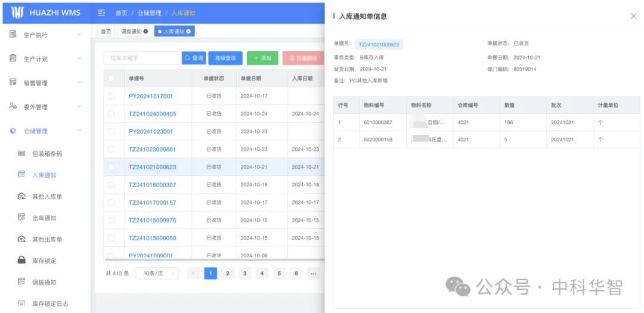
Task: Click the HUAZHI WMS logo
Action: tap(18, 13)
